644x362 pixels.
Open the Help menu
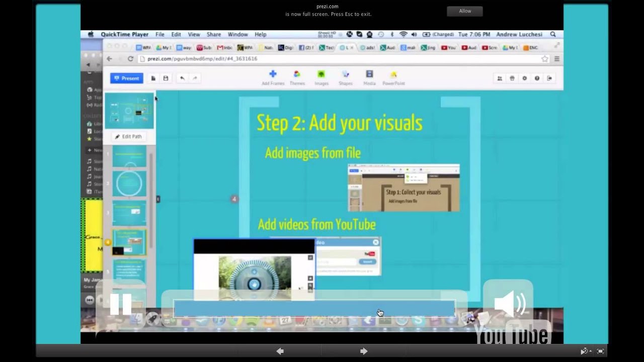[x=260, y=35]
